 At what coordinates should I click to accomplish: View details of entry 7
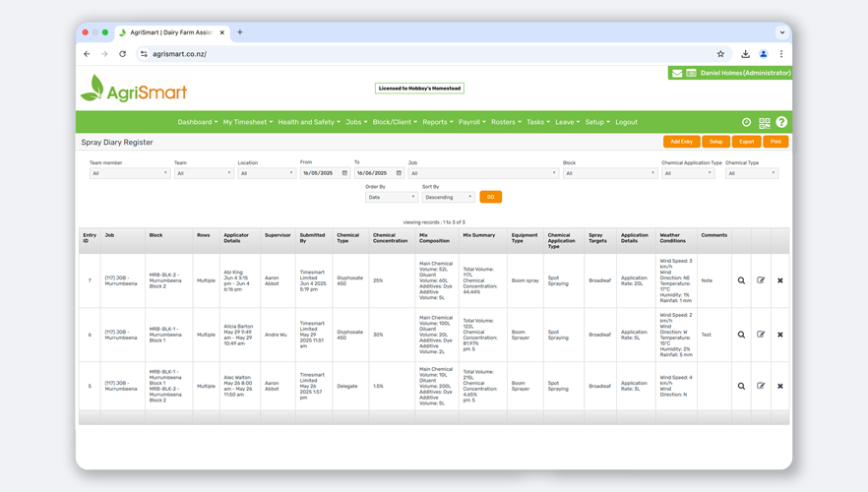tap(741, 280)
